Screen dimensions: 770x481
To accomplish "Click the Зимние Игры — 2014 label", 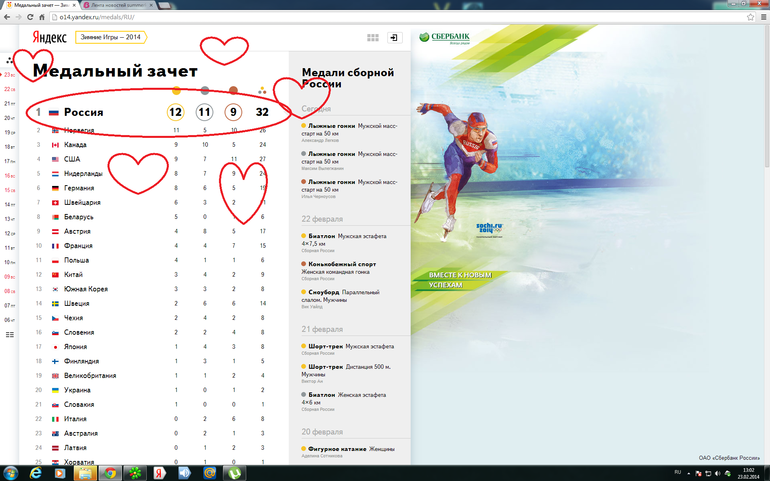I will click(110, 37).
